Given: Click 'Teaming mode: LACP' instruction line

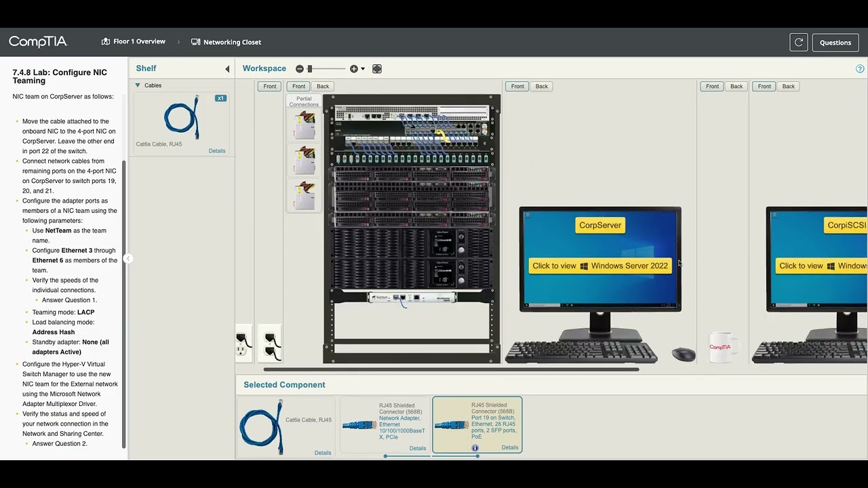Looking at the screenshot, I should [x=63, y=312].
